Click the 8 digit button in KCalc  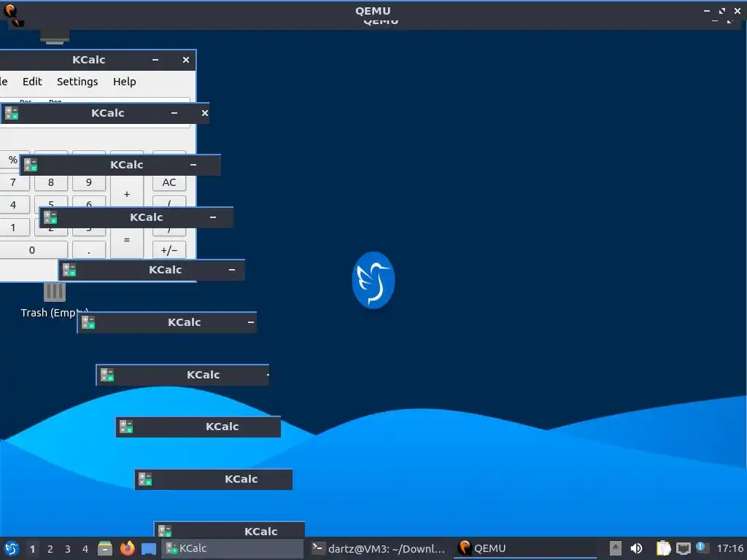pos(51,182)
